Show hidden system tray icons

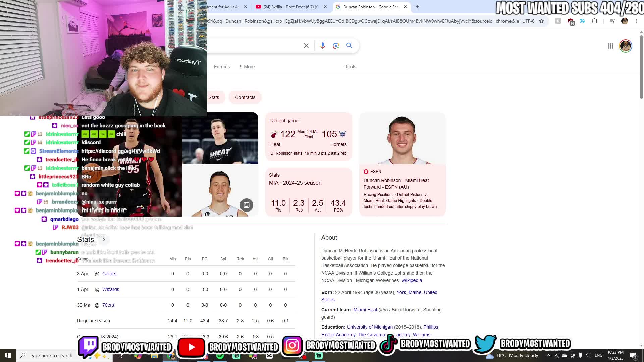pos(548,355)
